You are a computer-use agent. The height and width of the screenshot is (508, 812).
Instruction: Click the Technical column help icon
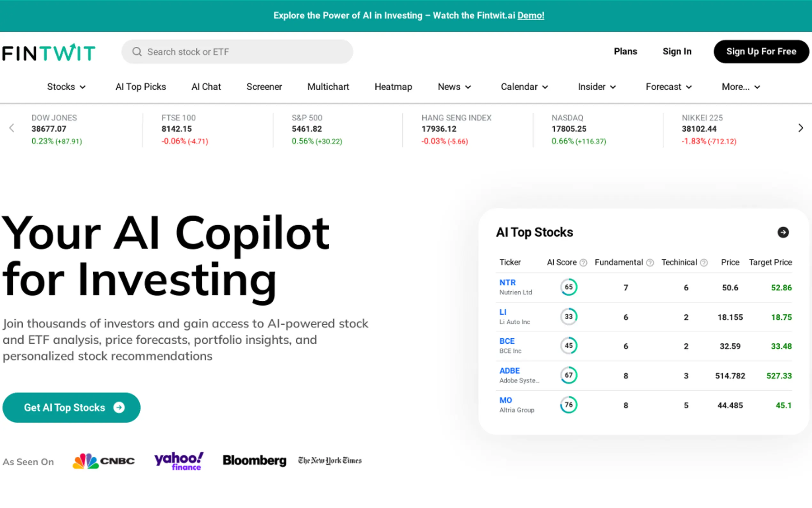click(704, 263)
